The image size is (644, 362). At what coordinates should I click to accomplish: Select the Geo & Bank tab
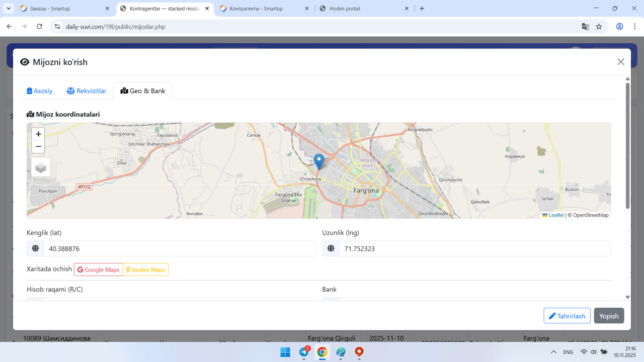coord(143,91)
